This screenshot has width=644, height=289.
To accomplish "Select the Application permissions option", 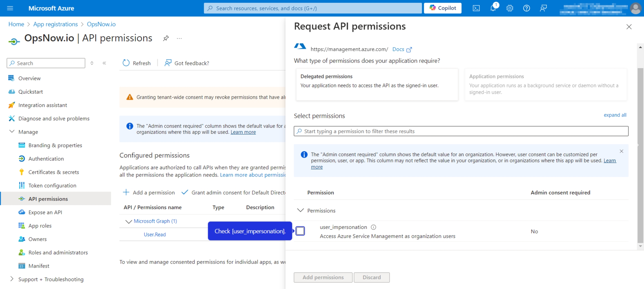I will 545,84.
